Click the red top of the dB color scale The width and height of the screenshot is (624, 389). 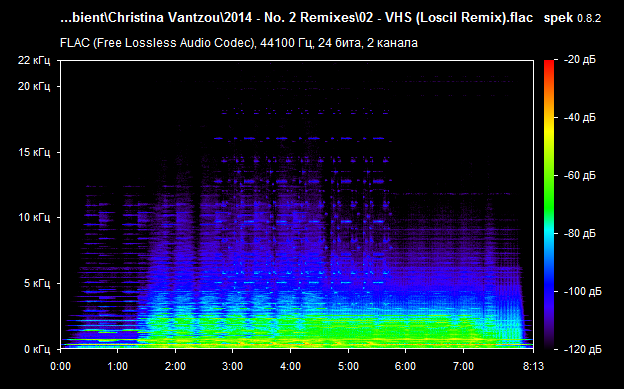coord(549,64)
